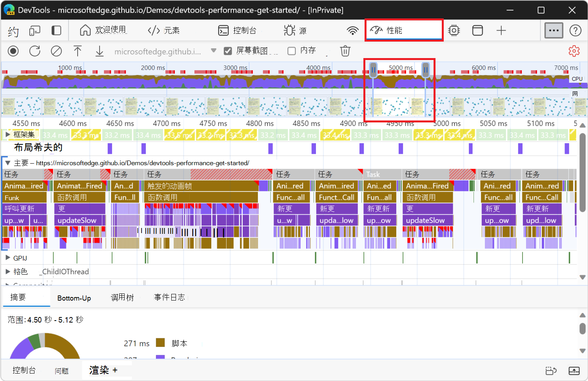The image size is (588, 381).
Task: Click flame chart scrollbar down arrow
Action: [x=583, y=277]
